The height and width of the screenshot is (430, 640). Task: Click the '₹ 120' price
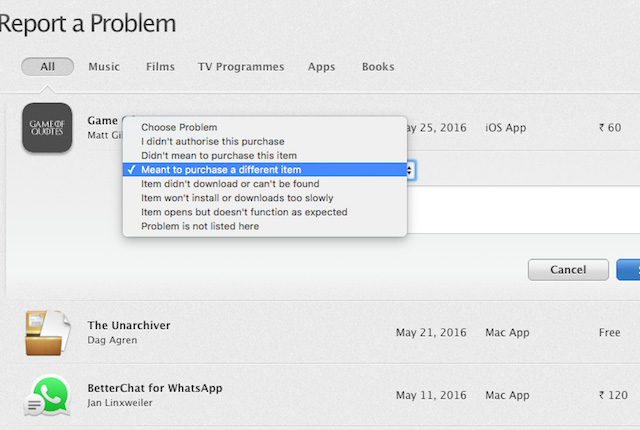pos(613,395)
